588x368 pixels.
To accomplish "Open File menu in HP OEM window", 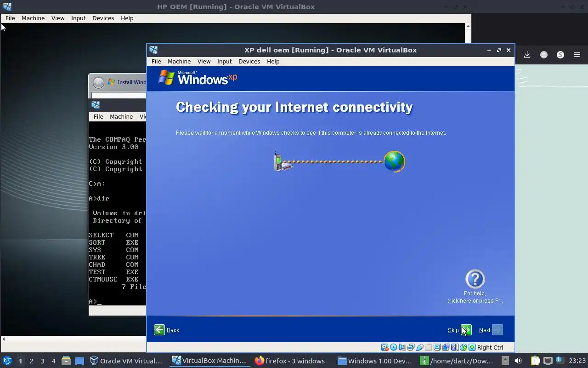I will [x=10, y=18].
